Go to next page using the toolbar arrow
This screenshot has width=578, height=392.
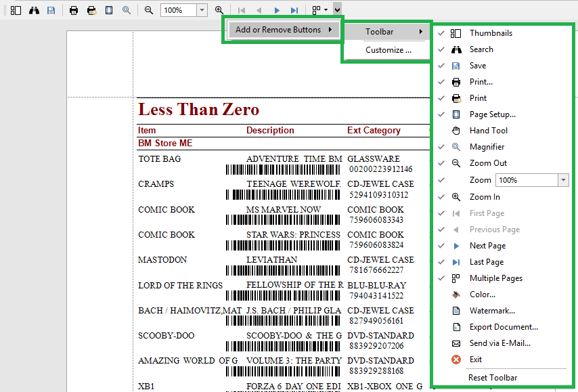pyautogui.click(x=277, y=10)
